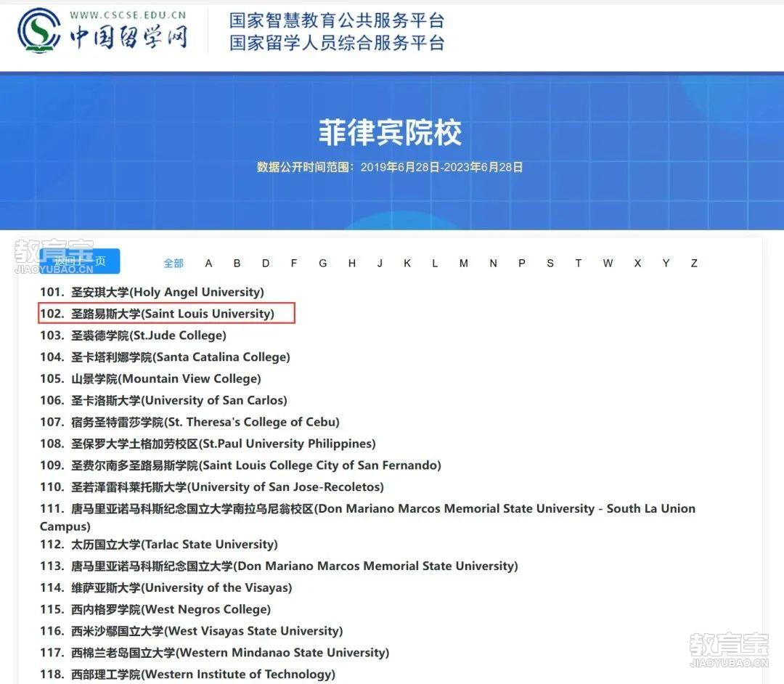Filter schools by letter T
This screenshot has width=784, height=684.
point(579,263)
